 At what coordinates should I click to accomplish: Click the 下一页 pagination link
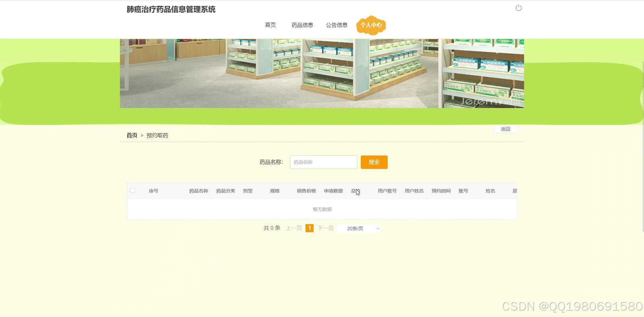[325, 228]
